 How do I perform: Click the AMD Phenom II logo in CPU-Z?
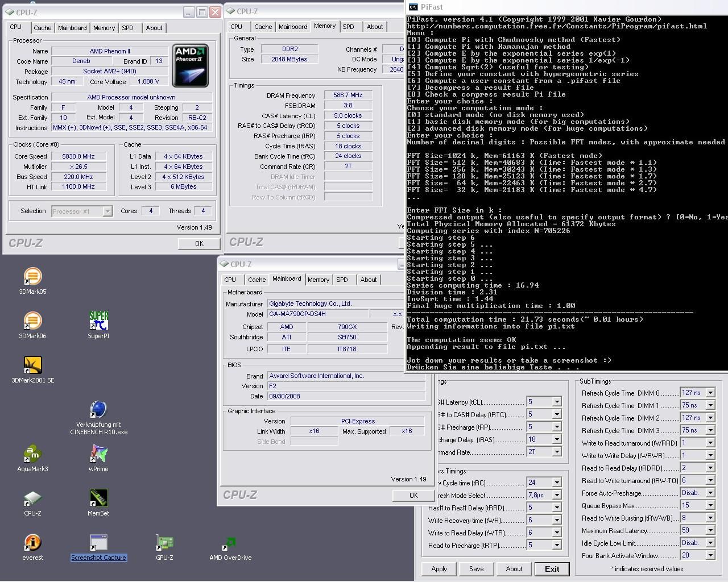[191, 66]
